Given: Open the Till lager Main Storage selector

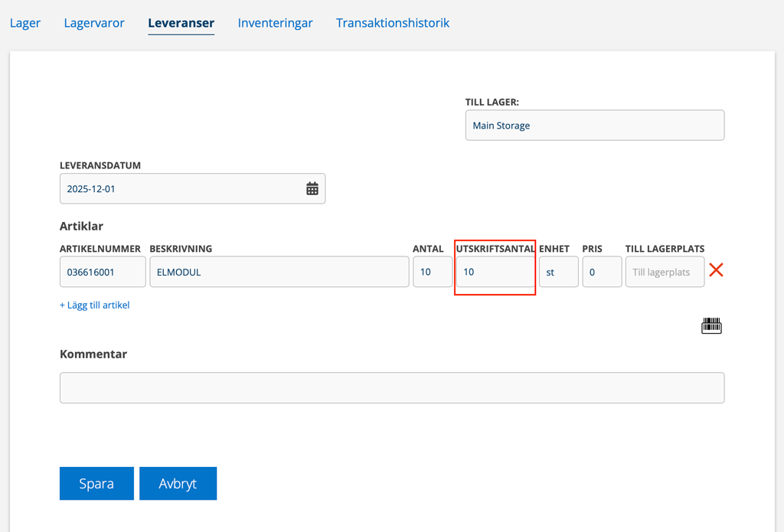Looking at the screenshot, I should tap(594, 126).
